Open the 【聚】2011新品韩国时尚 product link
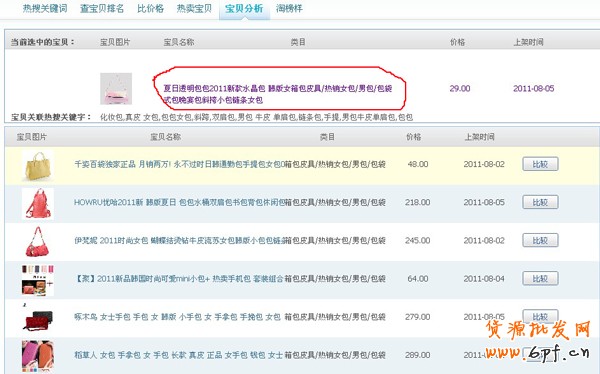This screenshot has height=374, width=600. coord(178,279)
